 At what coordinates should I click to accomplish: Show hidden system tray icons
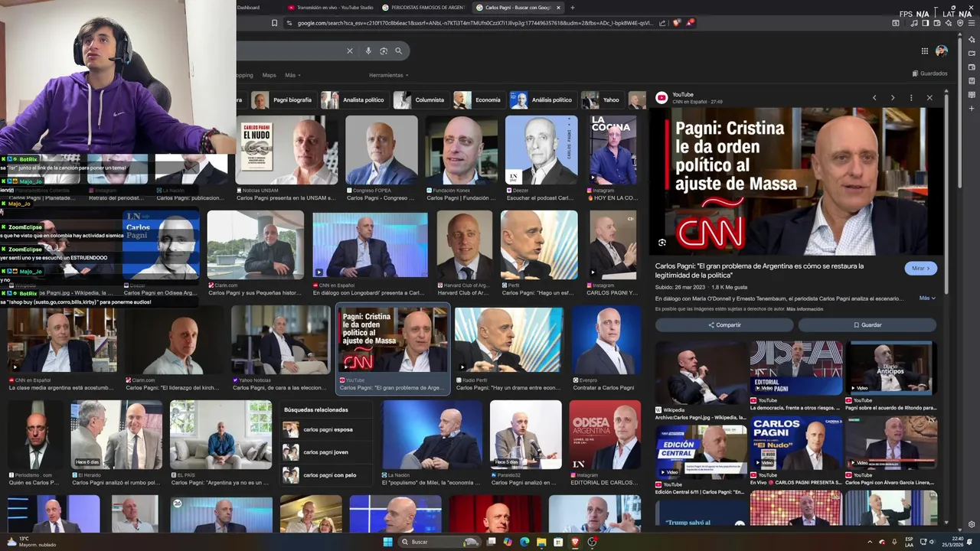point(870,542)
